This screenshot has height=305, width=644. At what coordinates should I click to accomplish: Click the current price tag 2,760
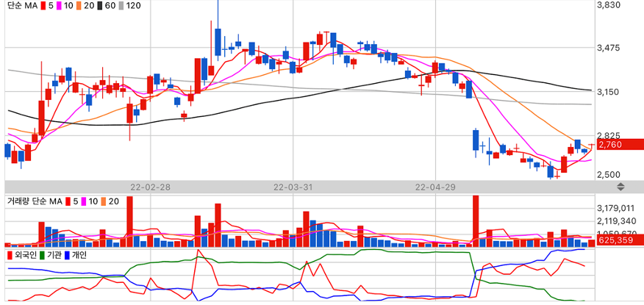click(620, 145)
